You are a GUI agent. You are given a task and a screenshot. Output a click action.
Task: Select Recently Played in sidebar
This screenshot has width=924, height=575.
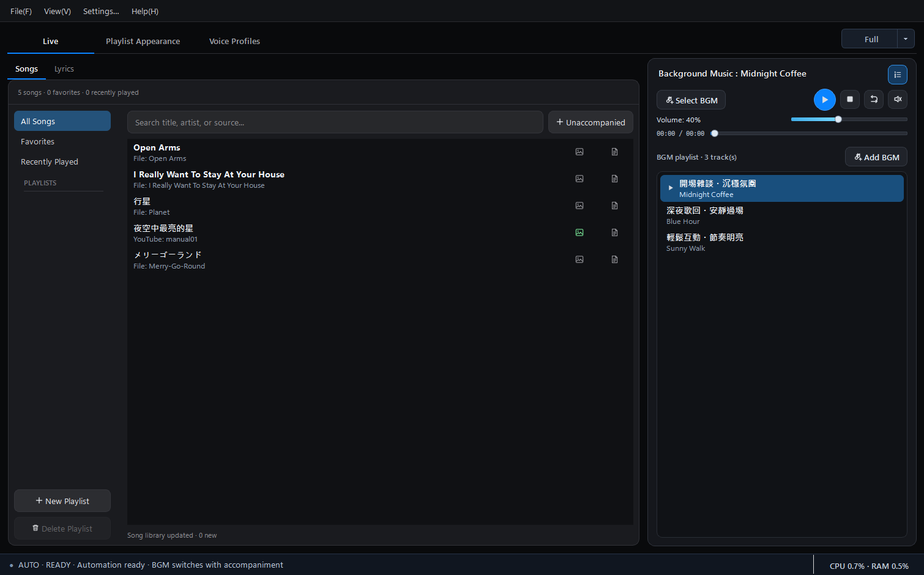coord(62,161)
